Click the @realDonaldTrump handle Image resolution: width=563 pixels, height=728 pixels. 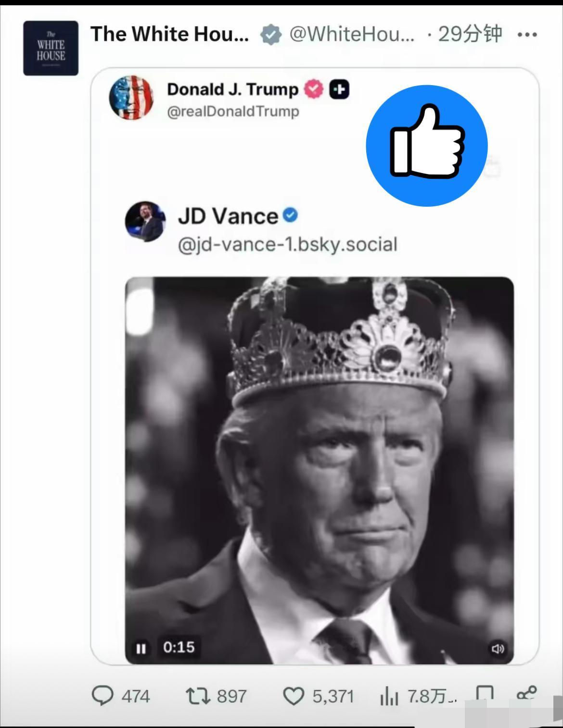click(233, 111)
